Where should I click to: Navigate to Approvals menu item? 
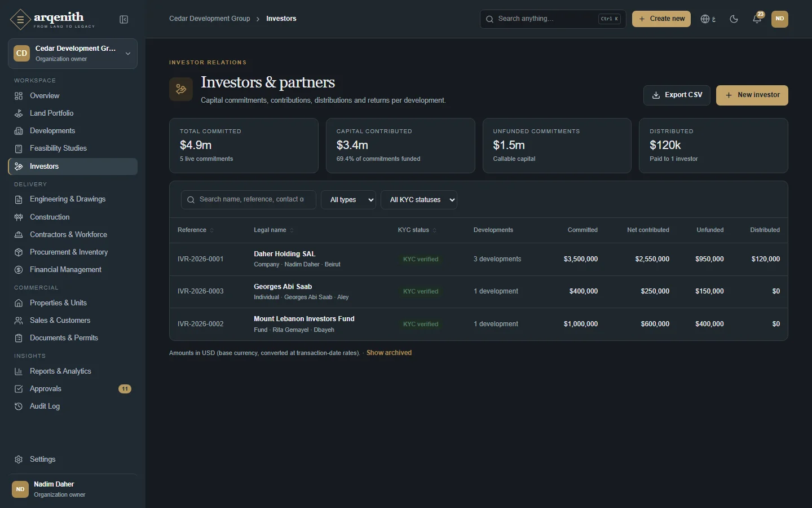point(73,389)
